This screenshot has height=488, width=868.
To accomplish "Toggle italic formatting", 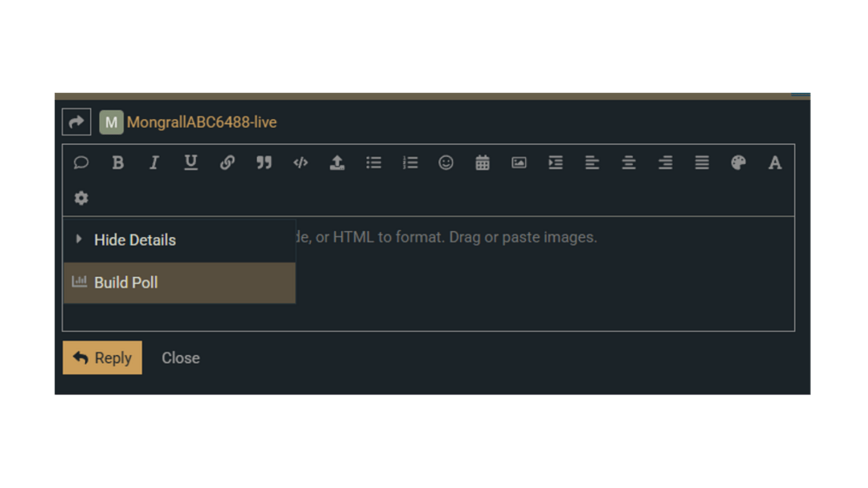I will coord(155,162).
